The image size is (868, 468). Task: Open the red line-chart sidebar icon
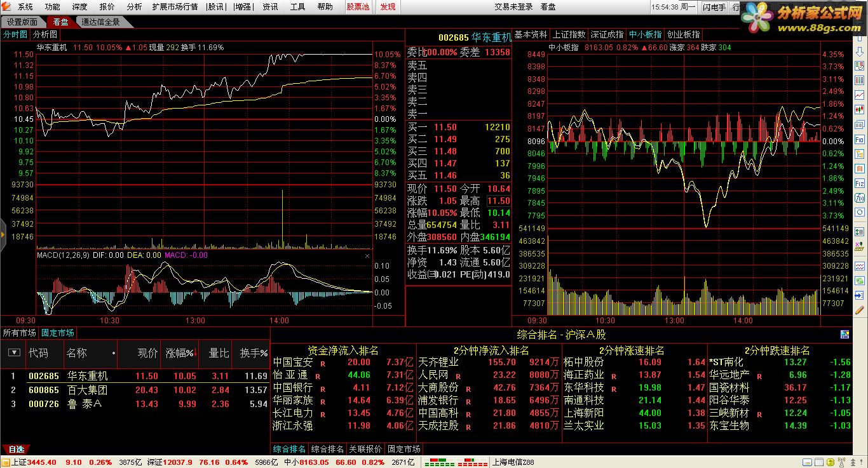pyautogui.click(x=860, y=94)
